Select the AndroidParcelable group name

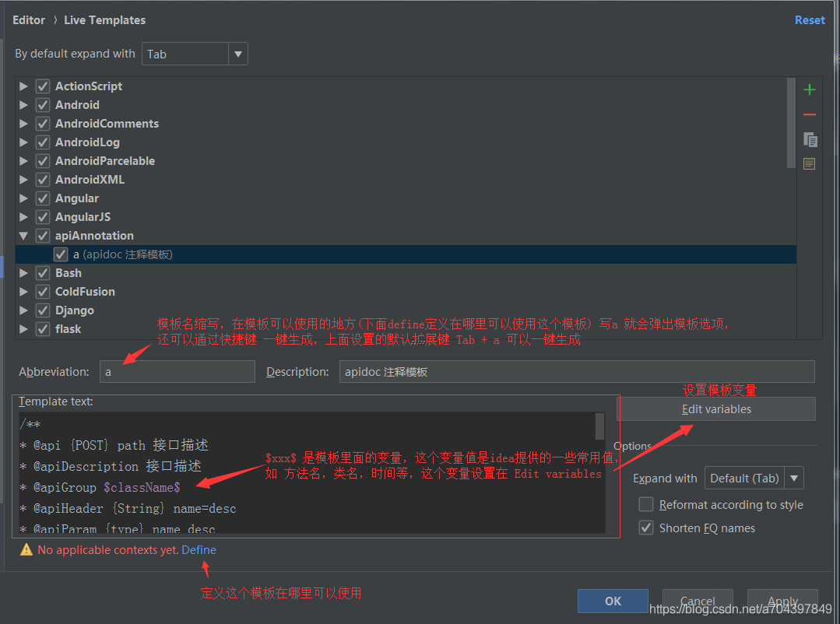[x=105, y=161]
